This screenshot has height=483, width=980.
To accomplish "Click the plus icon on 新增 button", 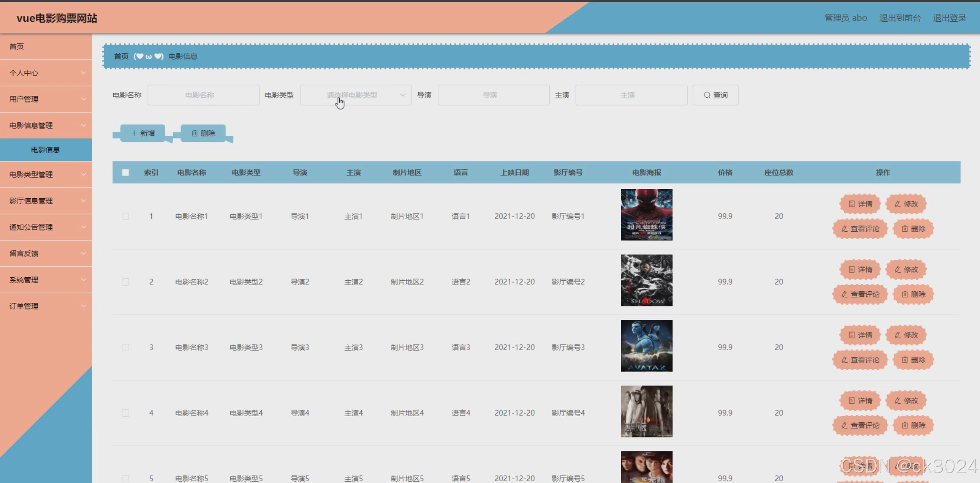I will 134,133.
